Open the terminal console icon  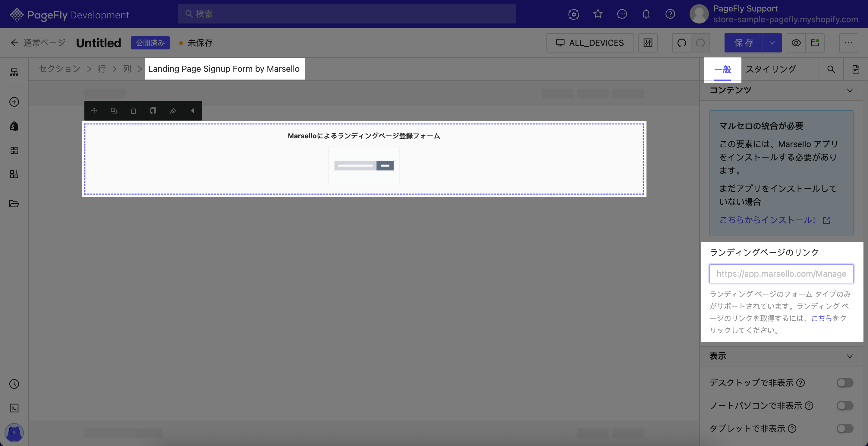(x=14, y=408)
